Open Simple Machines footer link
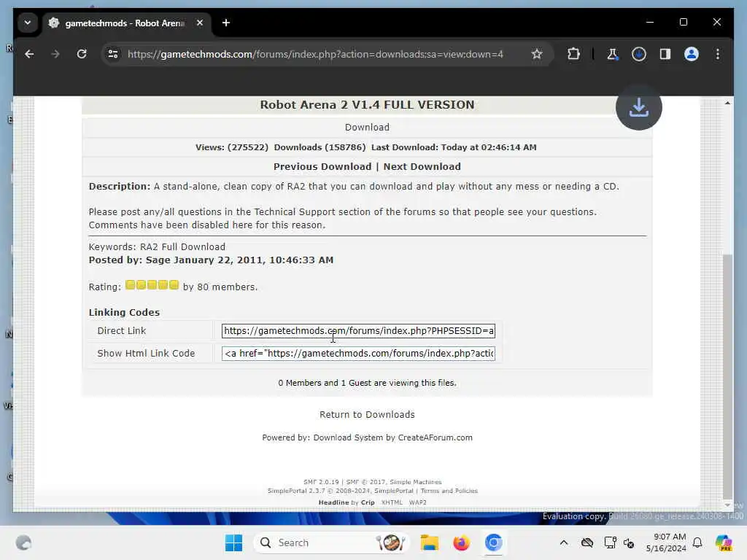 point(415,482)
